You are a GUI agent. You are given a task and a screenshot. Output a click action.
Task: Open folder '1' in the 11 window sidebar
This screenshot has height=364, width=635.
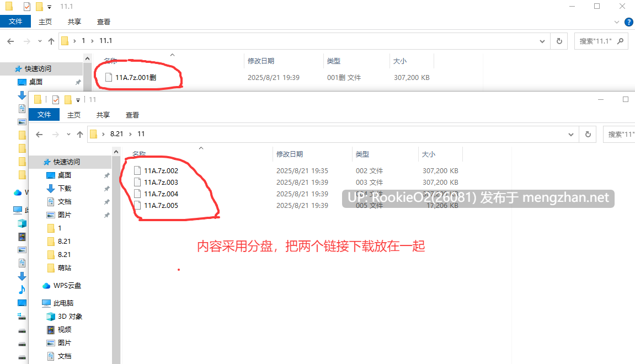click(60, 228)
